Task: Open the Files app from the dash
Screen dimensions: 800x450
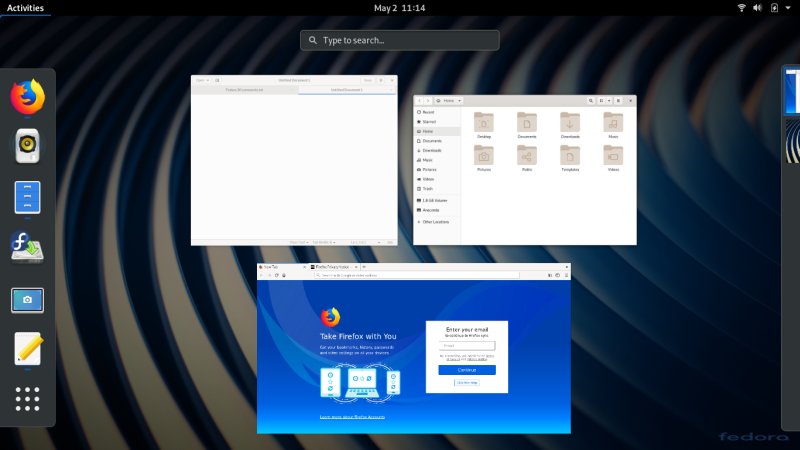Action: [28, 197]
